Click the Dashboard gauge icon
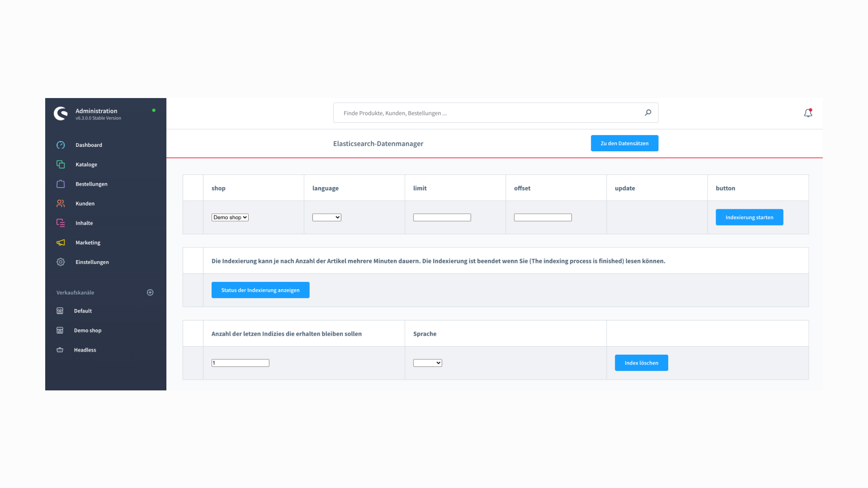This screenshot has width=868, height=488. [61, 145]
